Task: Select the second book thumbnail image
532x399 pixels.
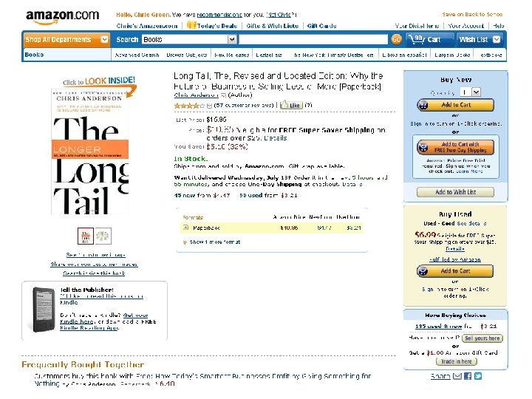Action: (x=103, y=236)
